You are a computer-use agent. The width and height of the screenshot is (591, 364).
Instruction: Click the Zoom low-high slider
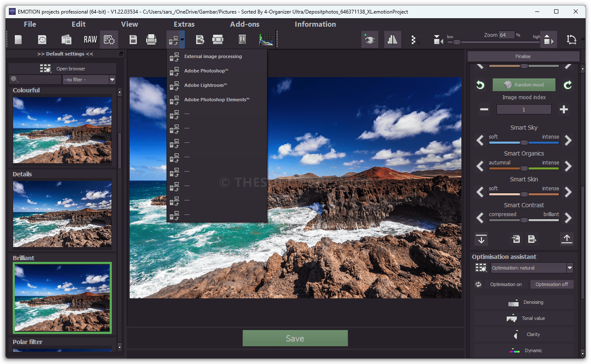[x=494, y=42]
